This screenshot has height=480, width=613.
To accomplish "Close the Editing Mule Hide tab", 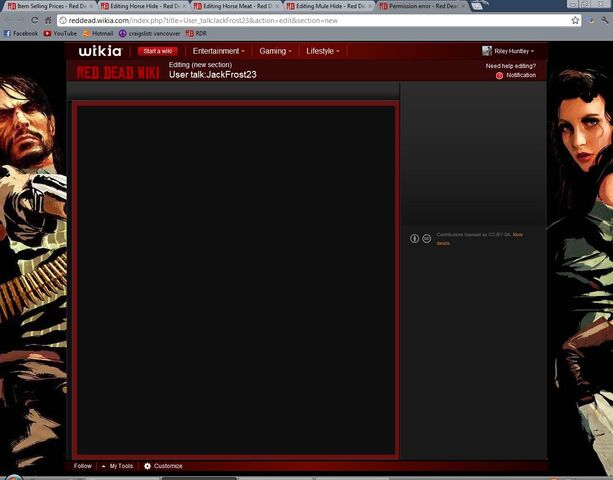I will coord(371,6).
